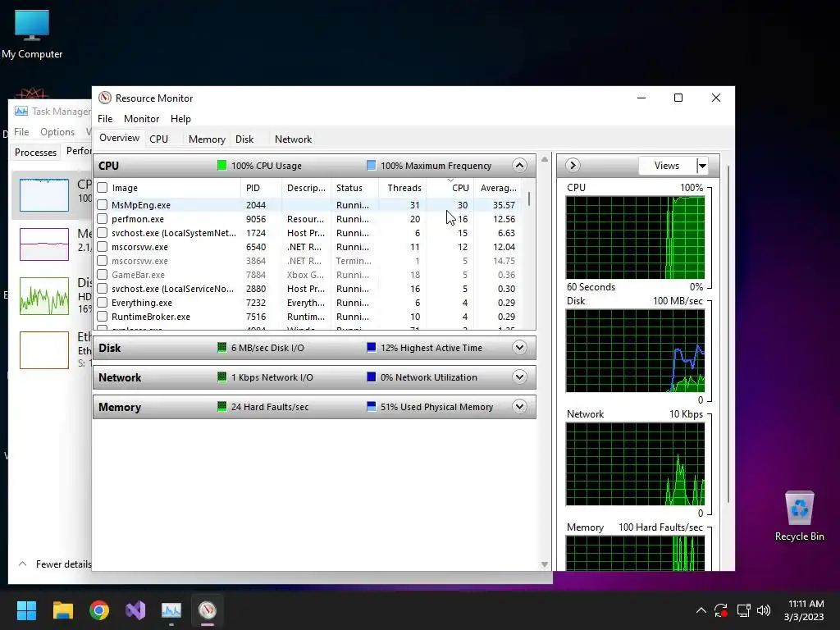
Task: Tick checkbox for RuntimeBroker.exe
Action: pos(103,316)
